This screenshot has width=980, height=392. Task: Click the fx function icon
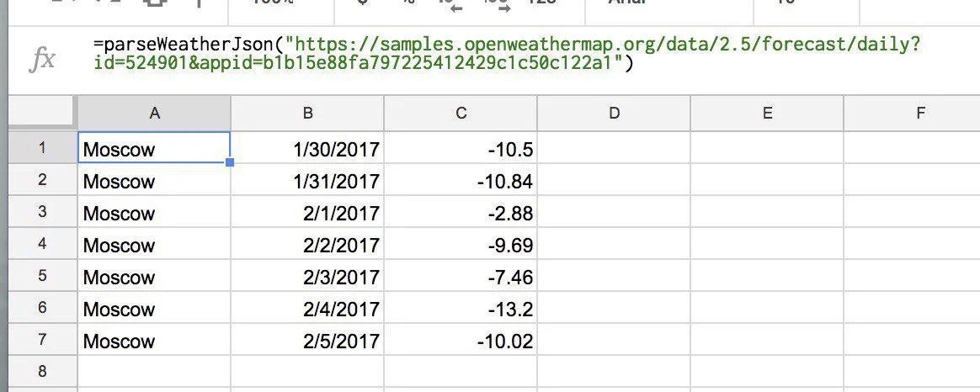42,60
